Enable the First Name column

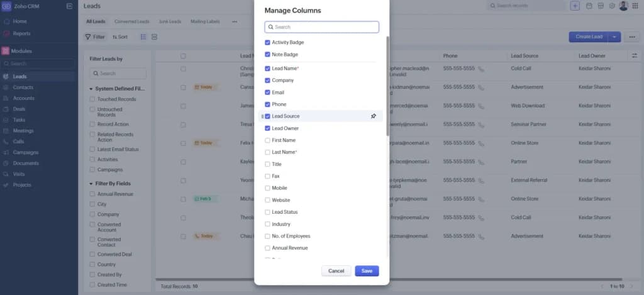click(267, 140)
